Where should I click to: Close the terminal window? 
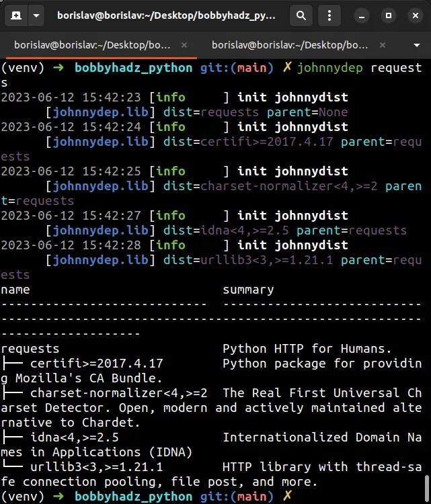[x=416, y=15]
